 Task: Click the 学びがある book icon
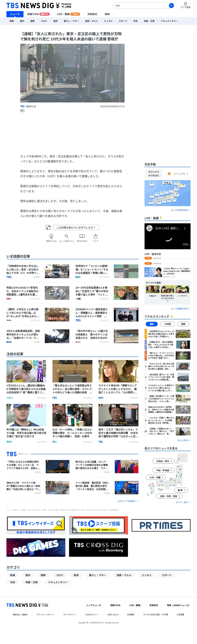(x=82, y=236)
